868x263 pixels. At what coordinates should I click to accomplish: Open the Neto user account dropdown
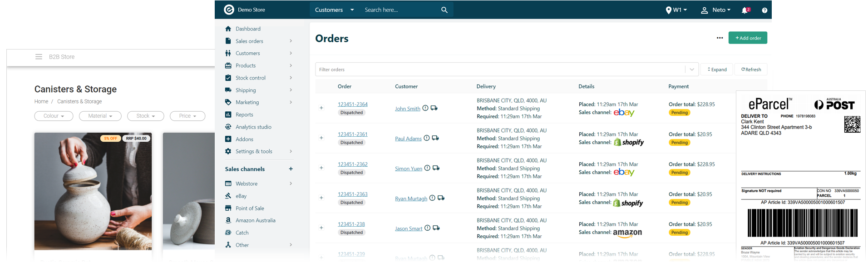[716, 10]
